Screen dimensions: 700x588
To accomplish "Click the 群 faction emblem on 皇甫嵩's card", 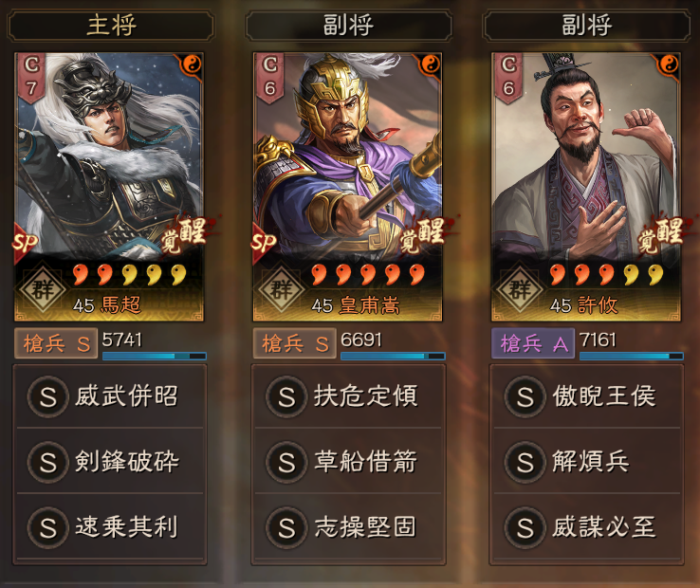I will [x=282, y=288].
